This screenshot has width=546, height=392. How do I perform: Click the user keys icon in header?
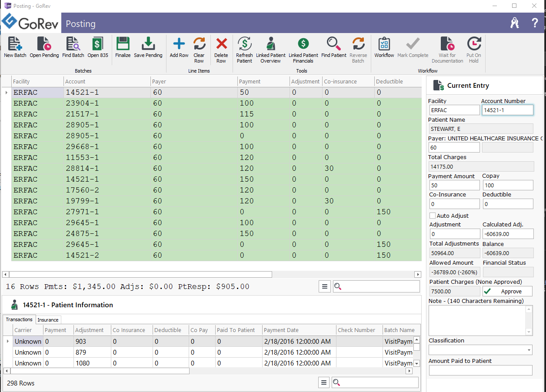tap(515, 23)
